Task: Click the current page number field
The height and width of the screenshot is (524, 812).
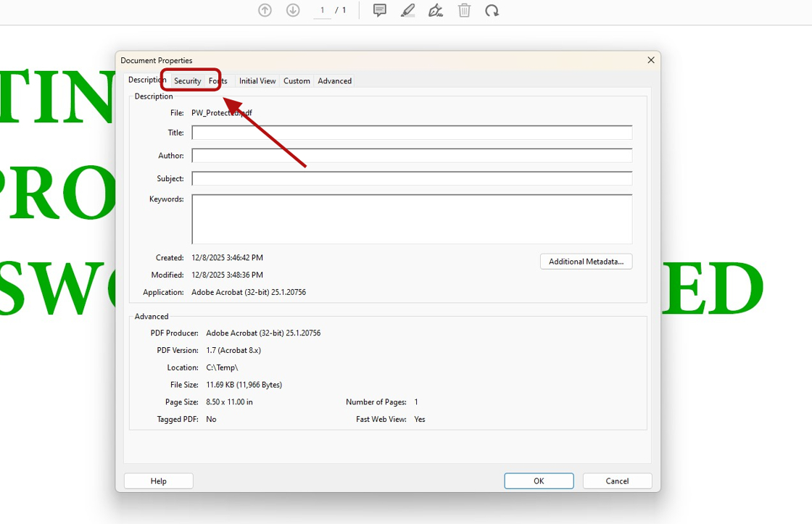Action: [x=322, y=10]
